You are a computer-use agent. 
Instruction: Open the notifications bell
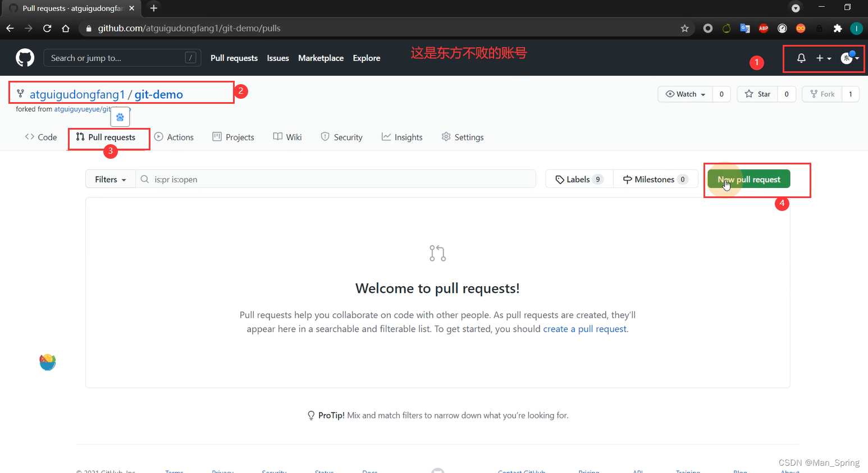tap(801, 58)
